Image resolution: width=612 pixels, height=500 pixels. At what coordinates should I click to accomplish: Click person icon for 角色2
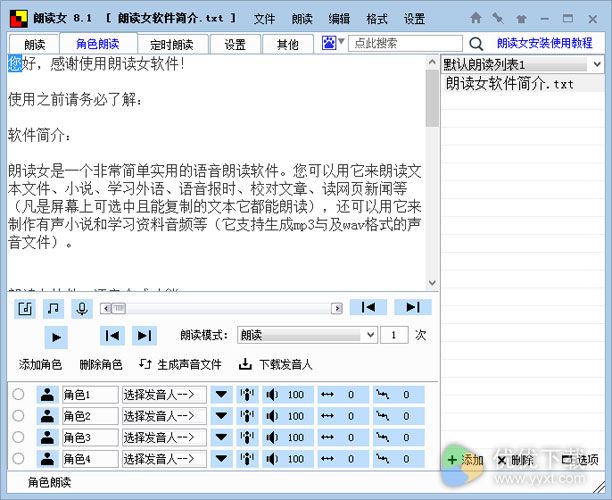tap(48, 416)
